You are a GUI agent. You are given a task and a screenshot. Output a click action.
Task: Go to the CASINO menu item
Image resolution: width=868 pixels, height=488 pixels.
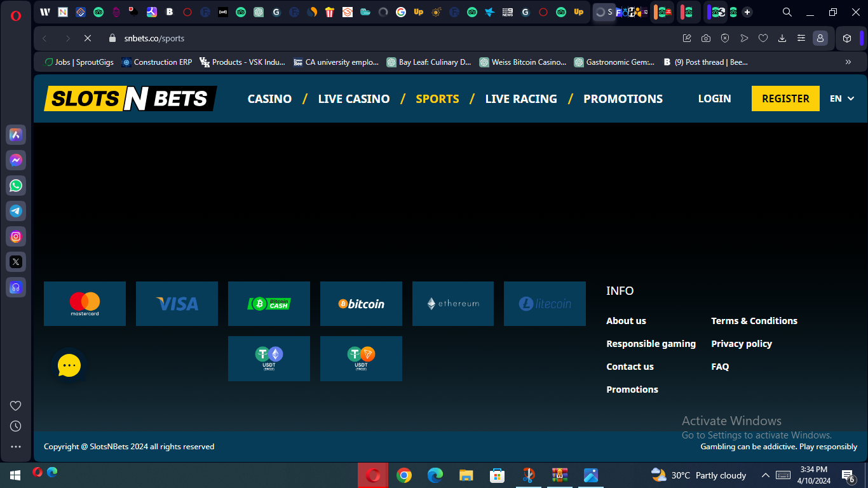click(x=270, y=98)
